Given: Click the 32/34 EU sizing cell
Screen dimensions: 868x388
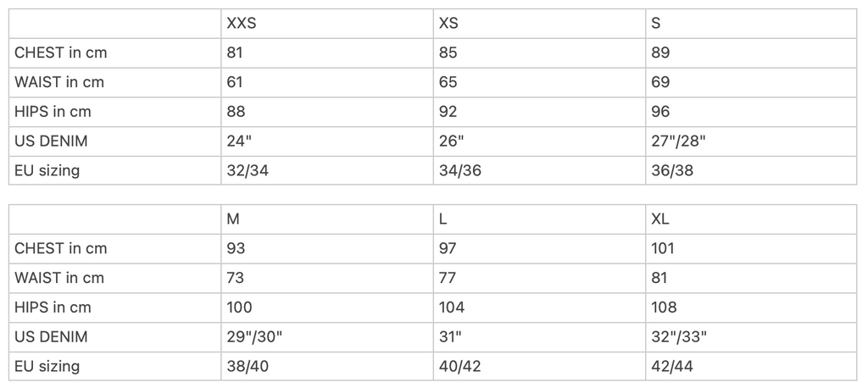Looking at the screenshot, I should pyautogui.click(x=327, y=170).
